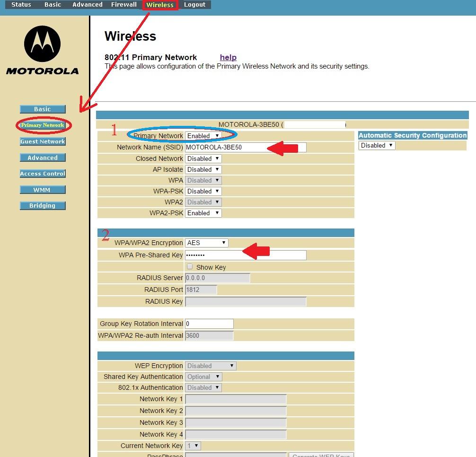Expand the WPA2-PSK dropdown
This screenshot has height=457, width=476.
tap(203, 213)
